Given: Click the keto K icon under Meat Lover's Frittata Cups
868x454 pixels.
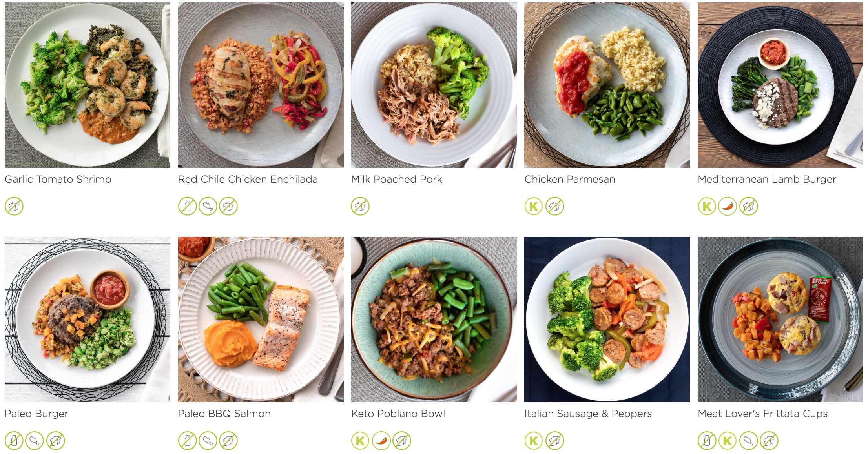Looking at the screenshot, I should point(728,441).
